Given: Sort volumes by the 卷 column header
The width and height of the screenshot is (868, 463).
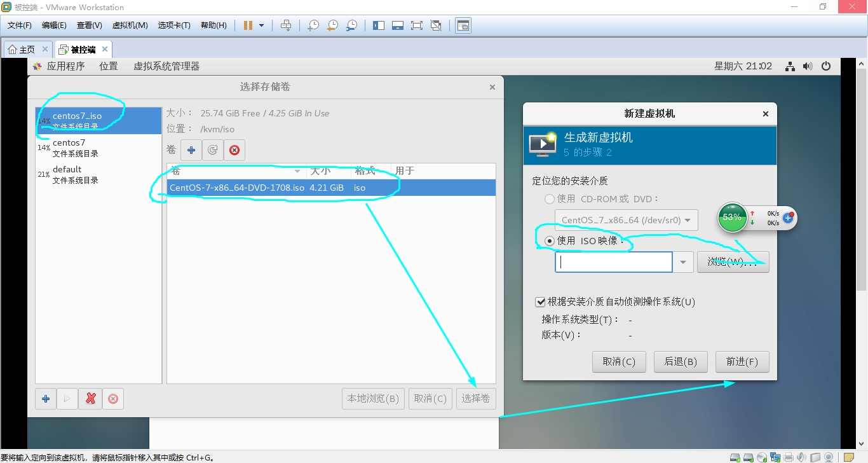Looking at the screenshot, I should point(236,171).
